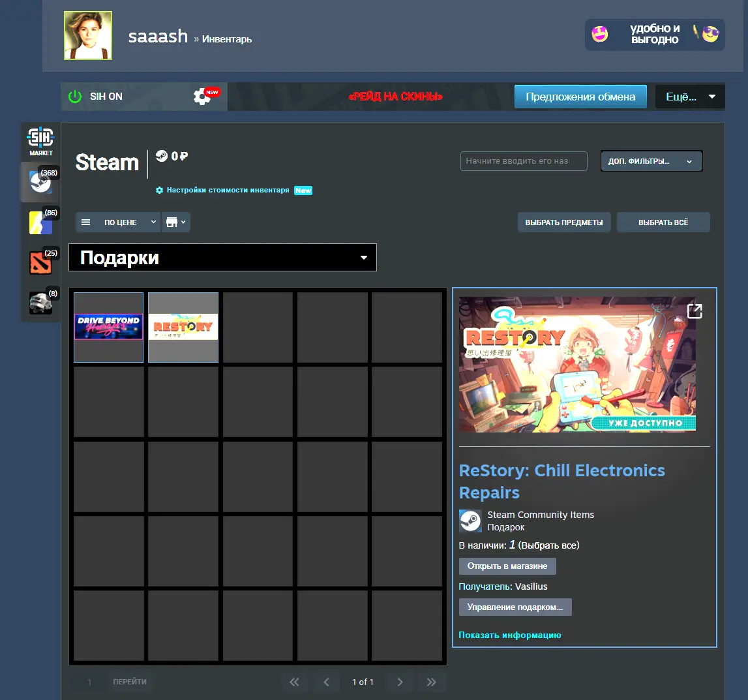Viewport: 748px width, 700px height.
Task: Expand the Ещё... dropdown menu
Action: pos(690,97)
